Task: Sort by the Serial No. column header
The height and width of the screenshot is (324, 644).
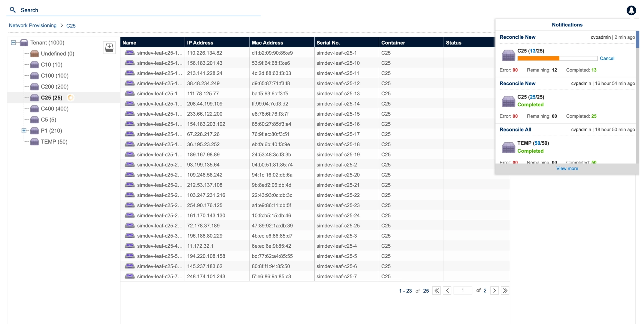Action: [328, 43]
